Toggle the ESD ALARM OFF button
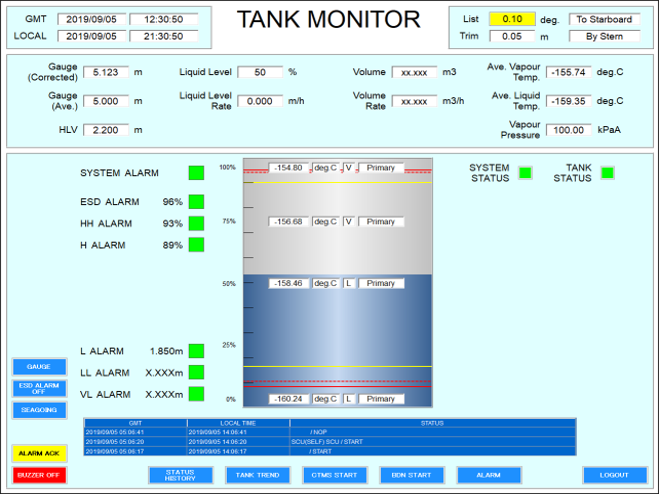The width and height of the screenshot is (659, 494). coord(39,388)
